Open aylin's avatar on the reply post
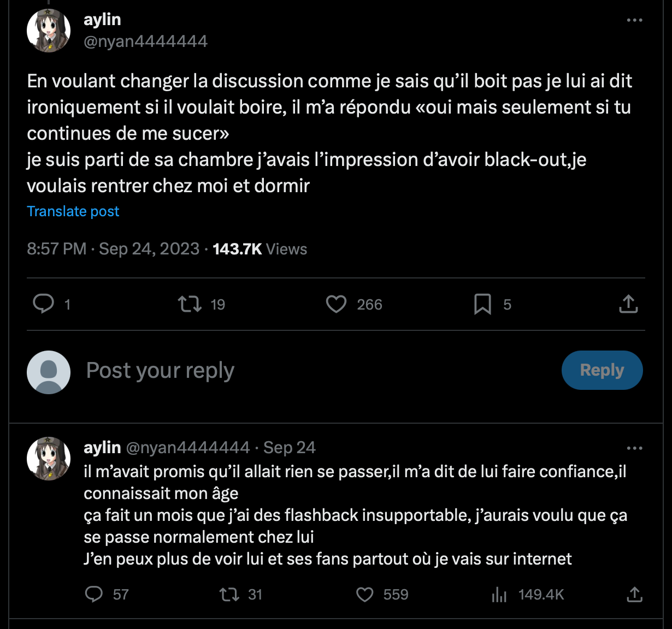 49,458
